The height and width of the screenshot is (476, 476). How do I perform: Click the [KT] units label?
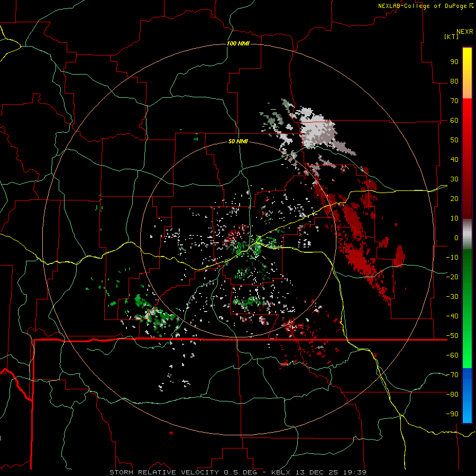pos(452,36)
